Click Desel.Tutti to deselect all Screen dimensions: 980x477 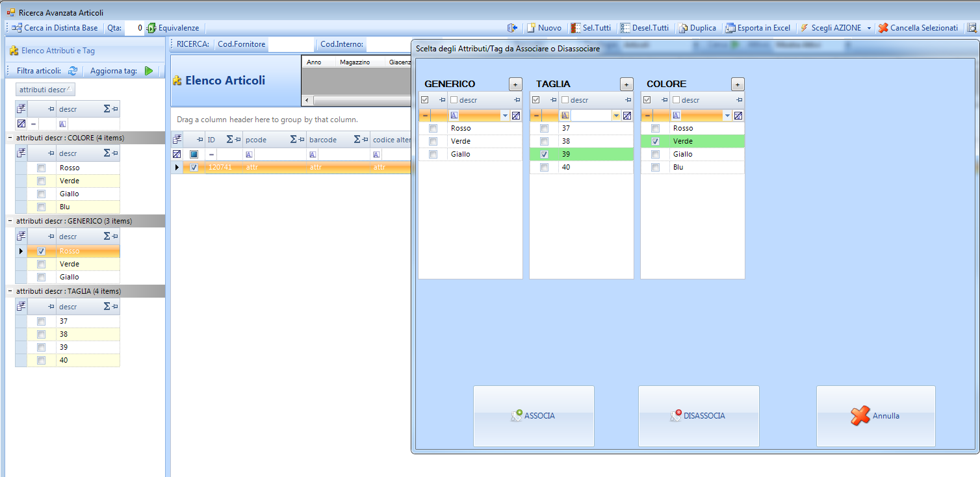click(x=645, y=28)
